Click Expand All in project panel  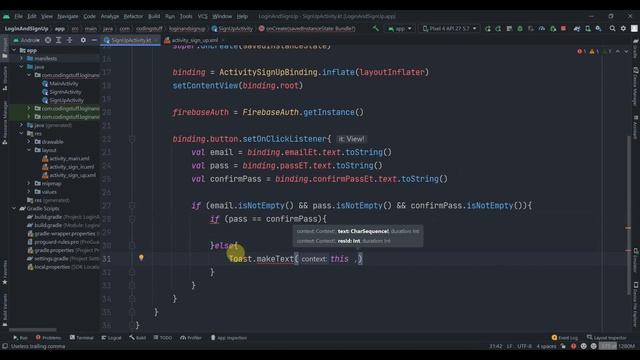pos(58,40)
